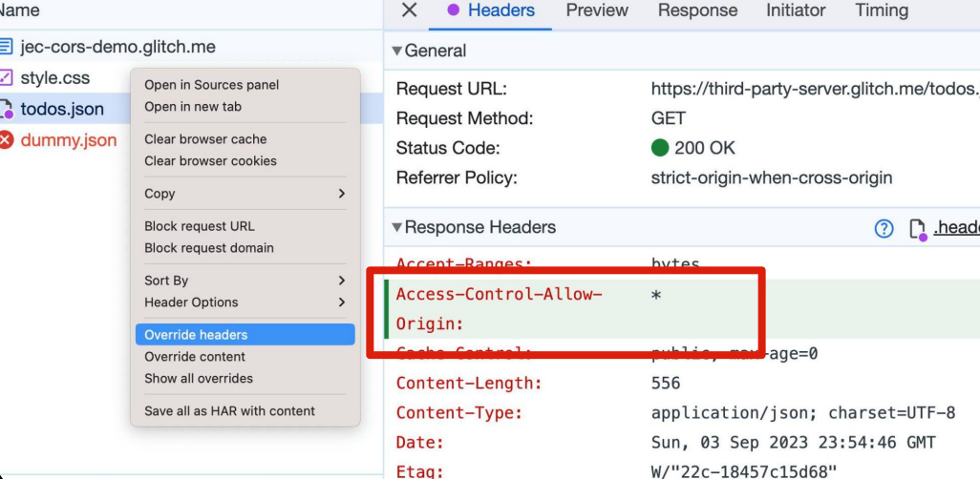Click the .headers override file icon
This screenshot has width=980, height=479.
[918, 229]
